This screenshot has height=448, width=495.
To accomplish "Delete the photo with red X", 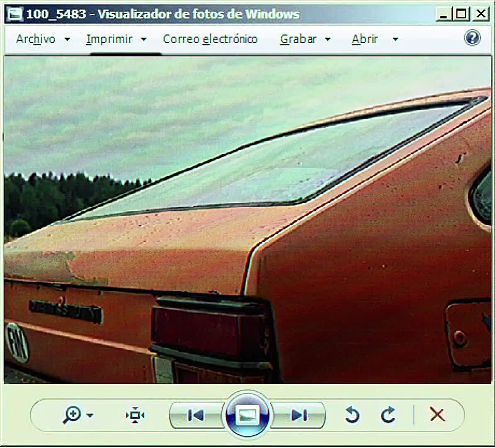I will 437,414.
